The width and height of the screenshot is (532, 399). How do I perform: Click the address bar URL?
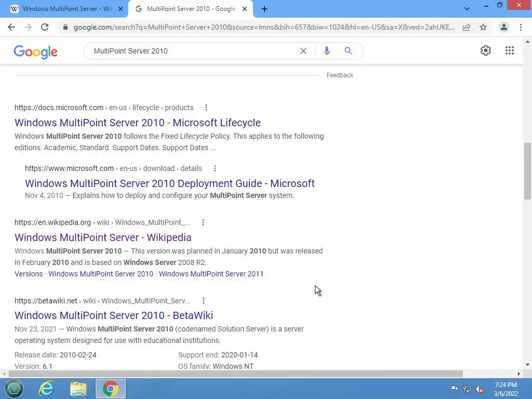click(263, 27)
